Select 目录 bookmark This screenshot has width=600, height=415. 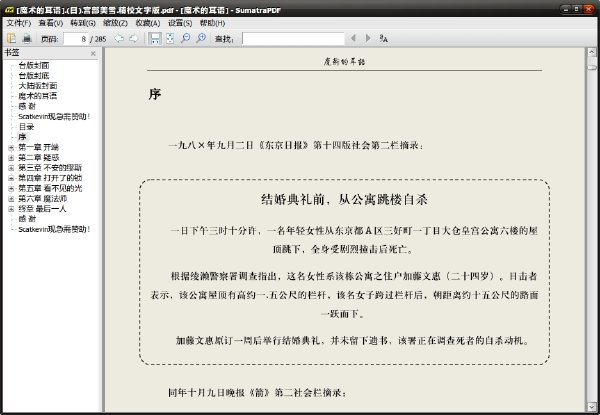[x=26, y=127]
